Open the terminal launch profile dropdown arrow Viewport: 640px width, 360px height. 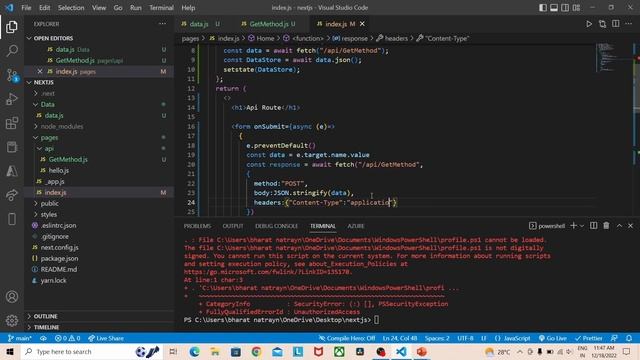tap(582, 226)
